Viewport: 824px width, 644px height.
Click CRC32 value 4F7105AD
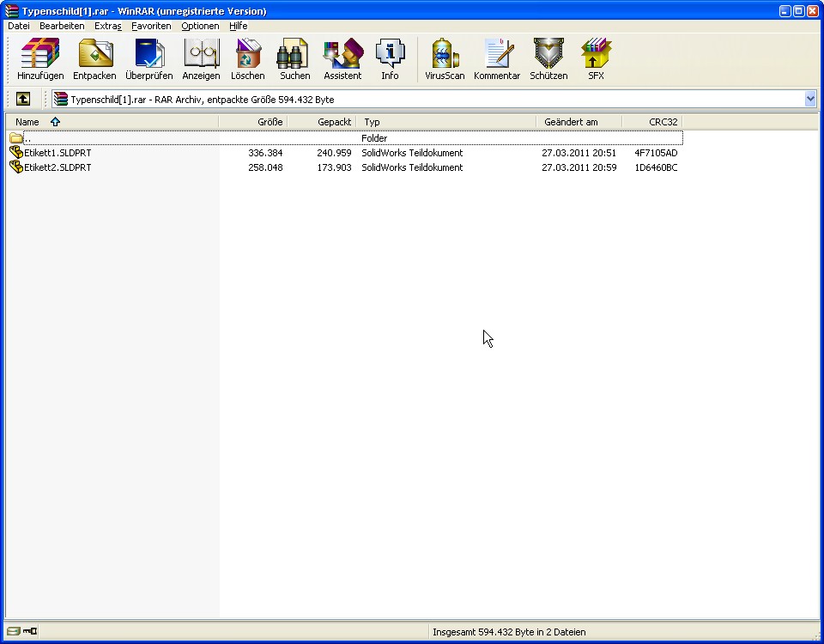656,153
